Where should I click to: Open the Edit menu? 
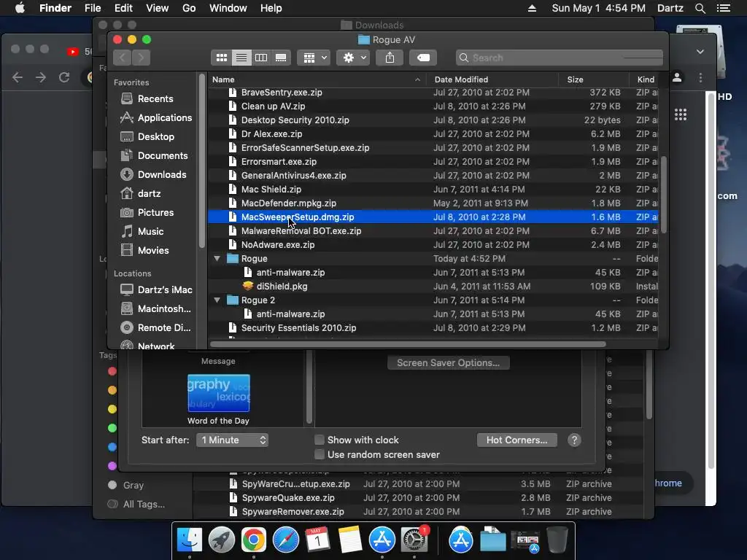coord(123,8)
